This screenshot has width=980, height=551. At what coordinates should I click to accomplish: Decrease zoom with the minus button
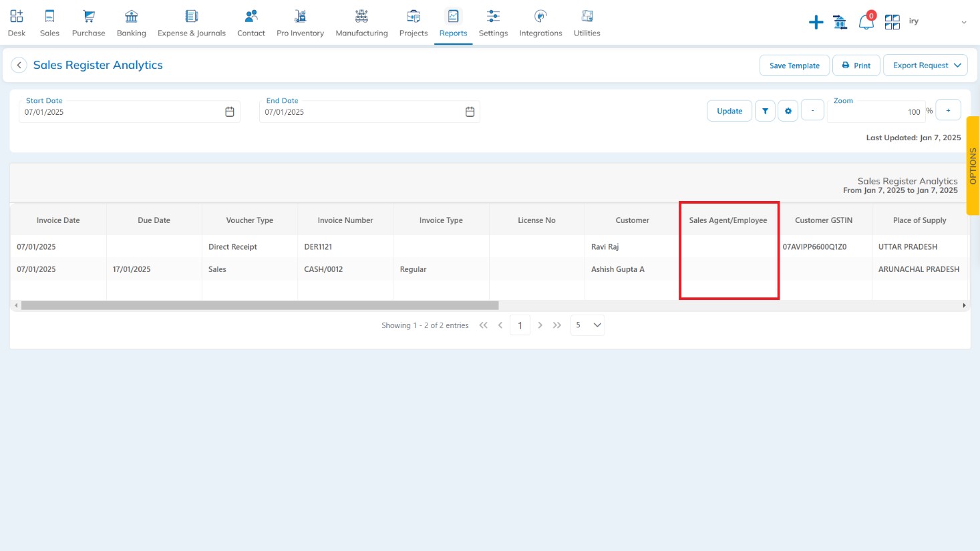(812, 110)
